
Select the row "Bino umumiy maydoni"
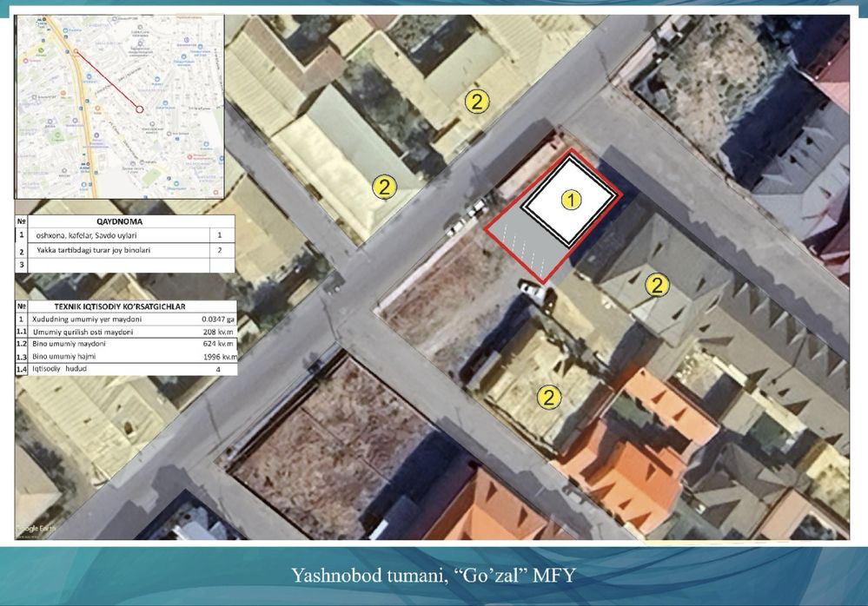(x=126, y=344)
